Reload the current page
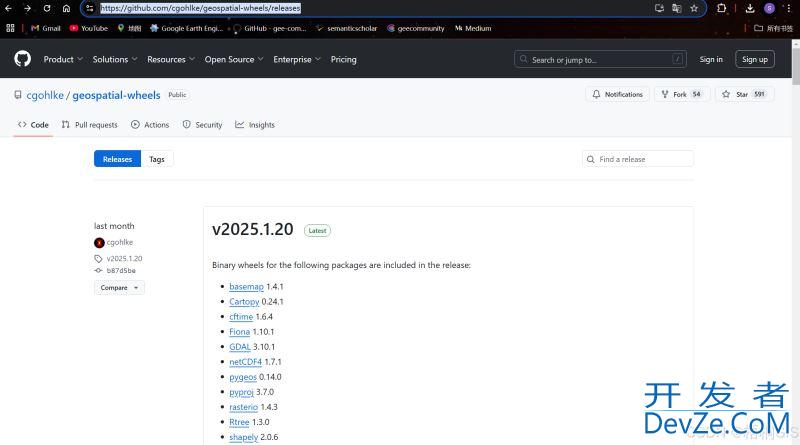 point(46,8)
